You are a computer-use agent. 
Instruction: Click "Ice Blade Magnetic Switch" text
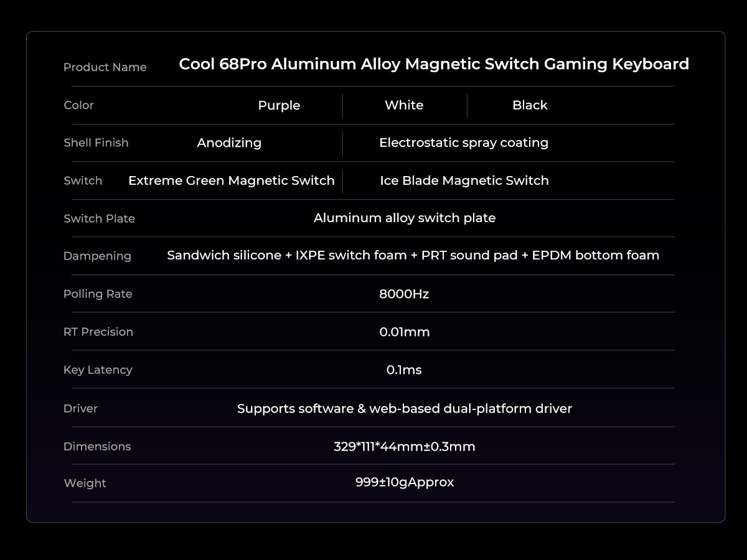pyautogui.click(x=464, y=181)
